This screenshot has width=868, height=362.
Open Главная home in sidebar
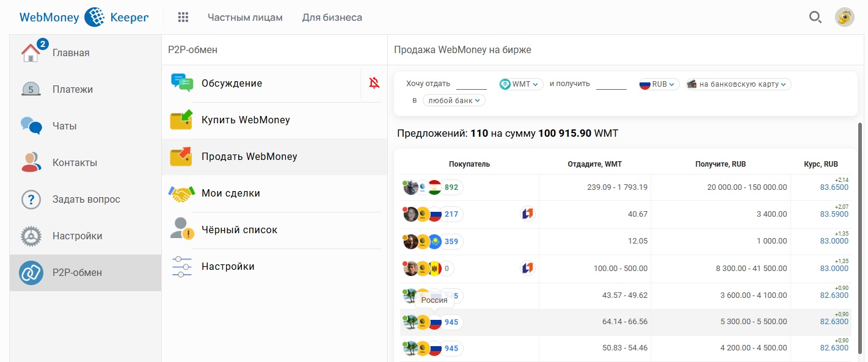(x=71, y=52)
